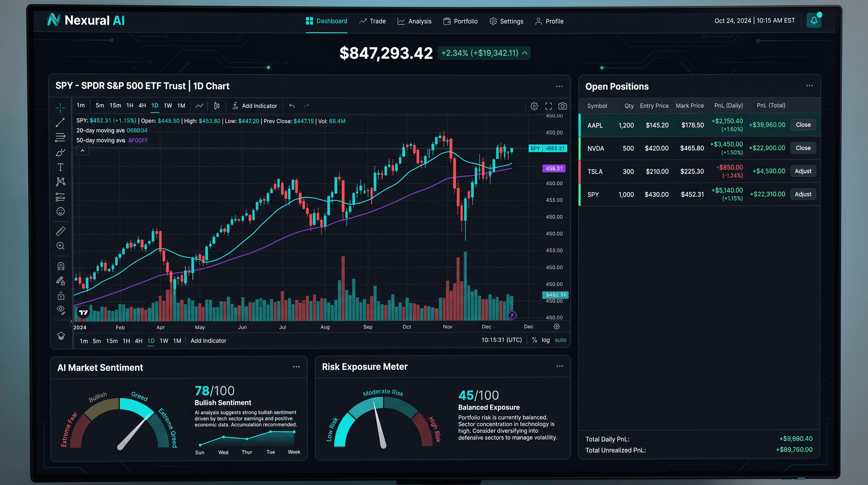Click the purple 455.31 price label
The width and height of the screenshot is (868, 485).
554,168
